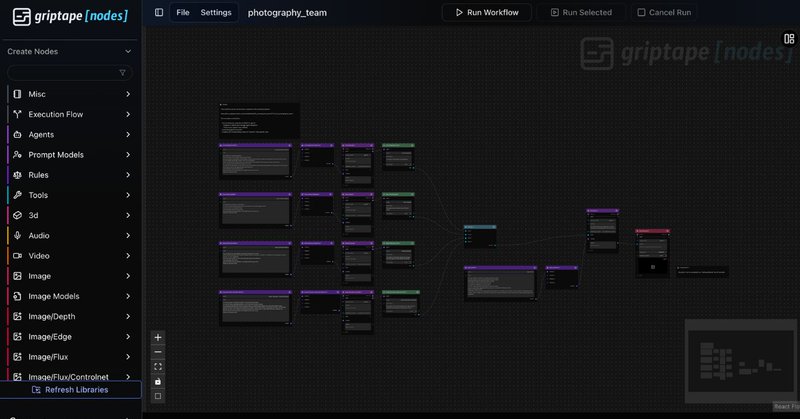Click the React Flow attribution link
Viewport: 800px width, 419px height.
pyautogui.click(x=786, y=406)
